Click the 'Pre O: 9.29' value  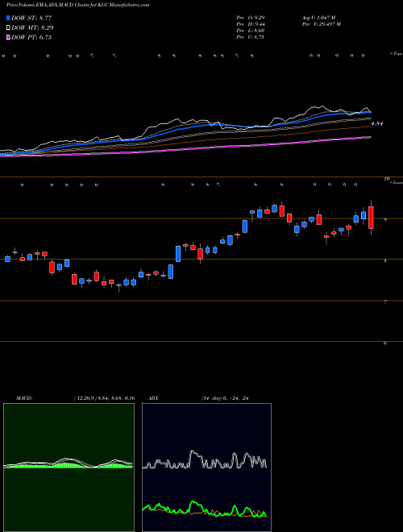tap(251, 18)
